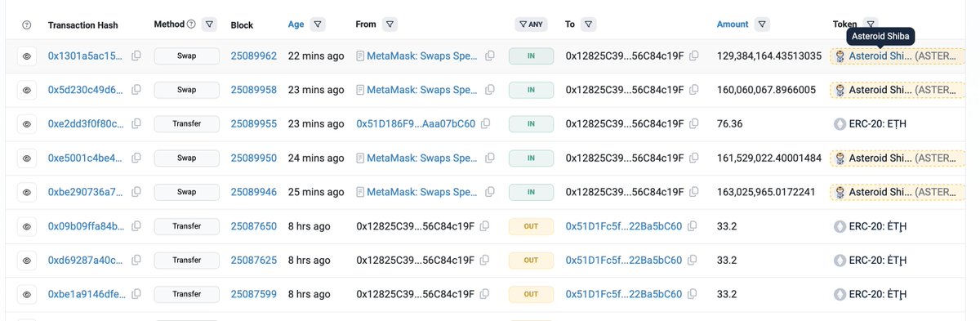
Task: Open quick view eye for 0x09b09ffa84b row
Action: click(27, 226)
